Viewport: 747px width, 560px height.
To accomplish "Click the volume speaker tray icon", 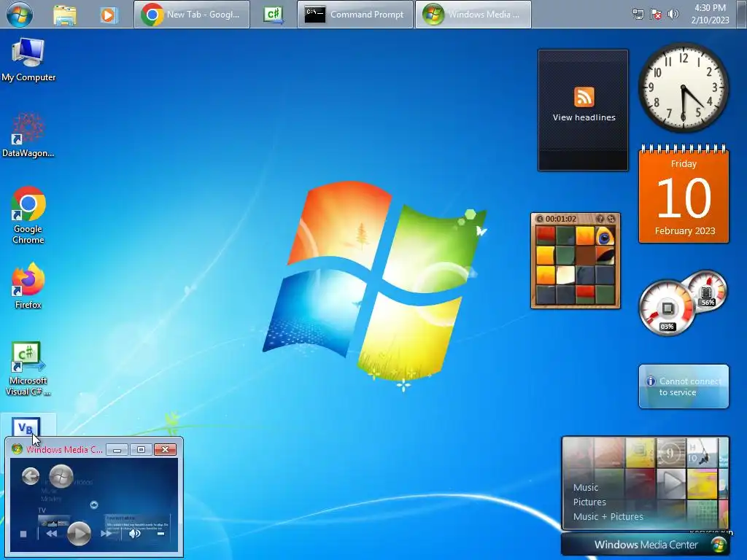I will pyautogui.click(x=673, y=15).
